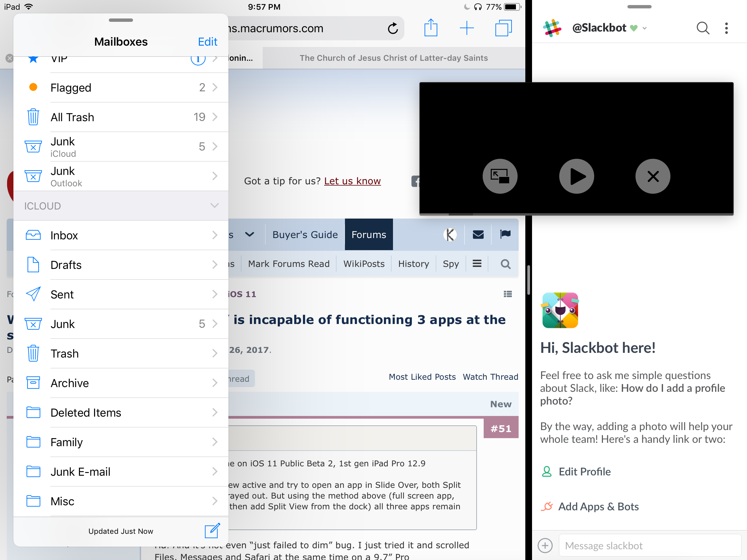Tap the Wi-Fi status icon

(29, 7)
